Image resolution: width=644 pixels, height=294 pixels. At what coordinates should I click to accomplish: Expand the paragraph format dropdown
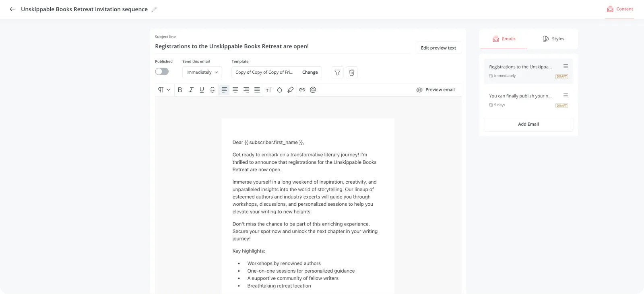tap(164, 90)
